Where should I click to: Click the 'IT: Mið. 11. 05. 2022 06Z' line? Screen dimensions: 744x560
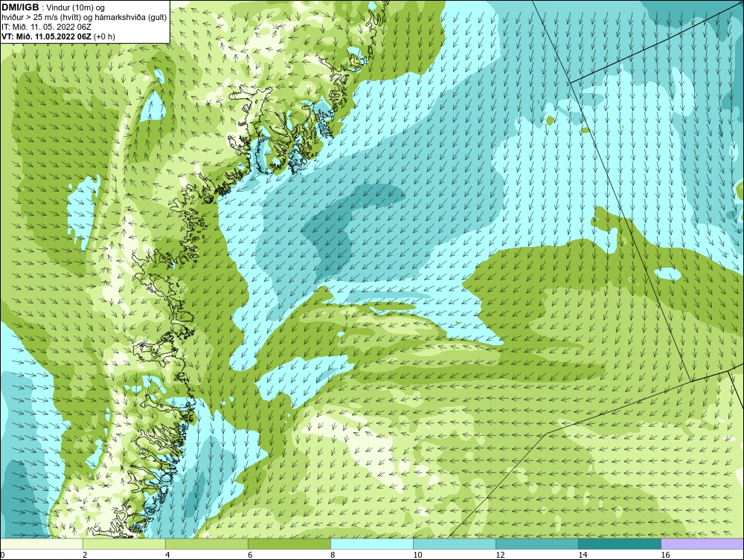[46, 27]
